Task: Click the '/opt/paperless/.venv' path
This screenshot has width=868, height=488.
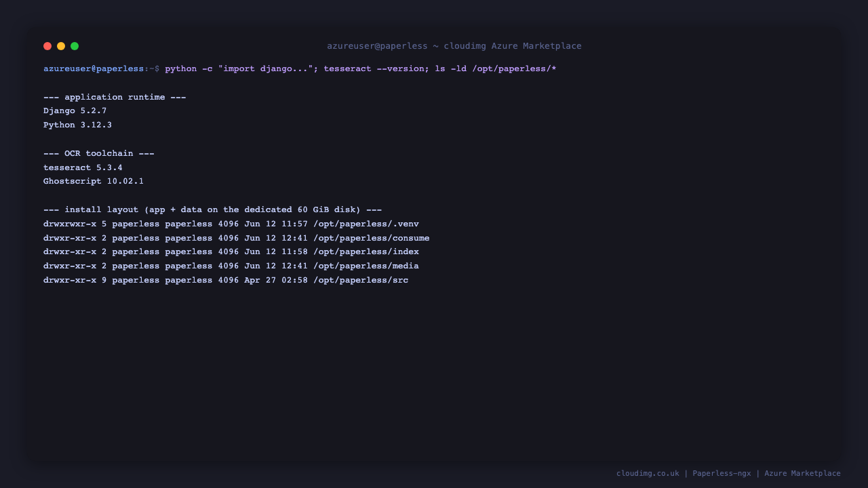Action: [366, 224]
